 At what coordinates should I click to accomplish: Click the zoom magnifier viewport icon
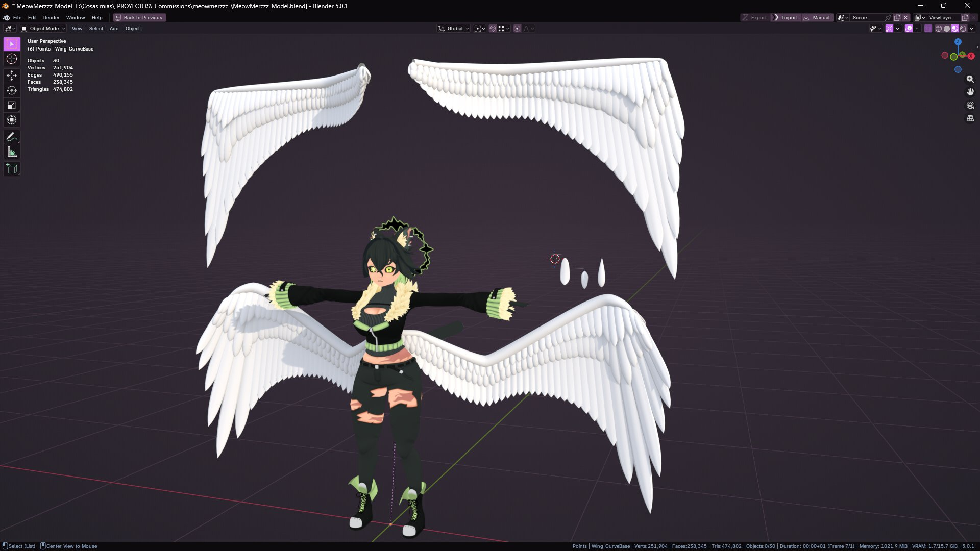coord(970,79)
